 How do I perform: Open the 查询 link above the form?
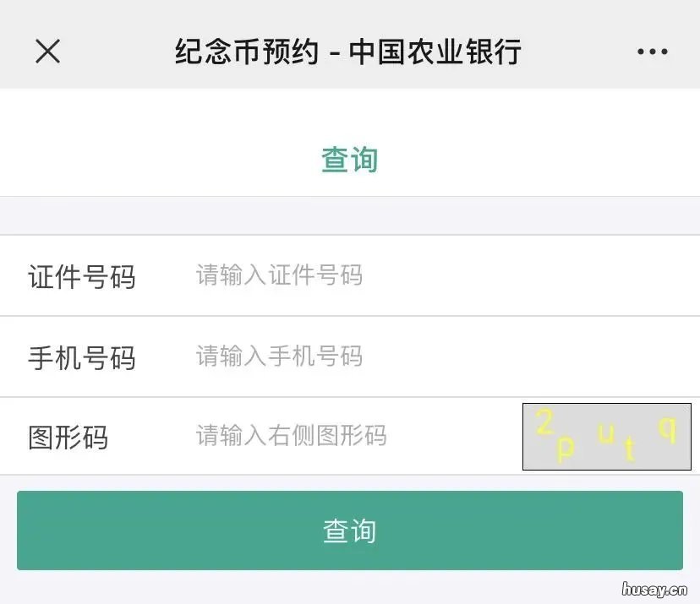350,158
